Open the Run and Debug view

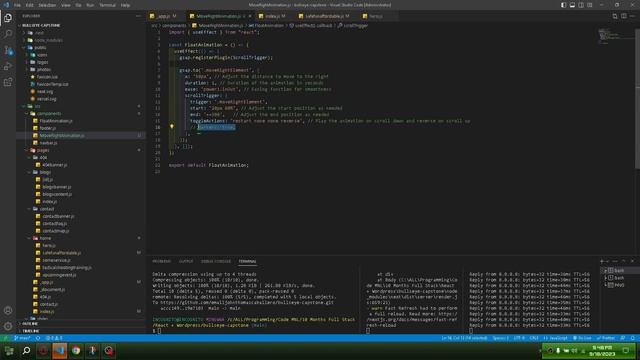click(x=8, y=66)
